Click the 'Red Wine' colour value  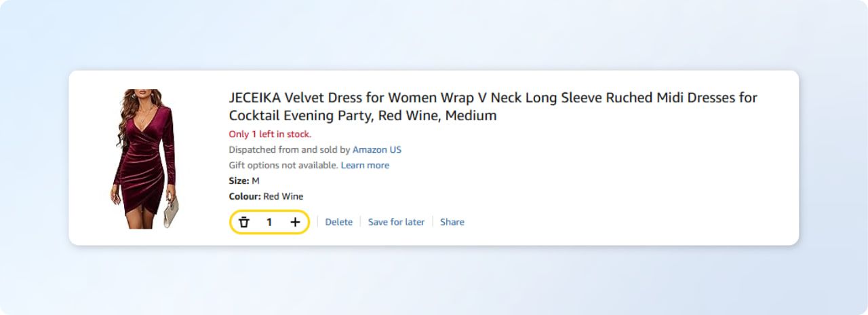pos(283,196)
